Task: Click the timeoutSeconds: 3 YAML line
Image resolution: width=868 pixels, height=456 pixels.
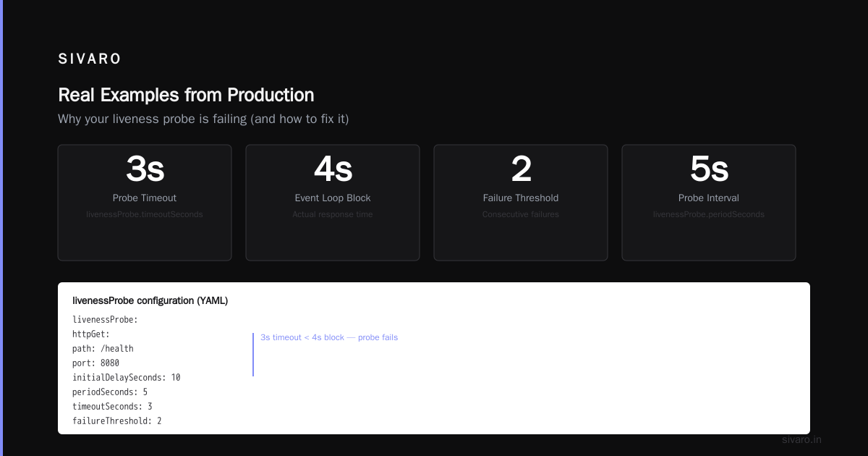Action: point(112,406)
